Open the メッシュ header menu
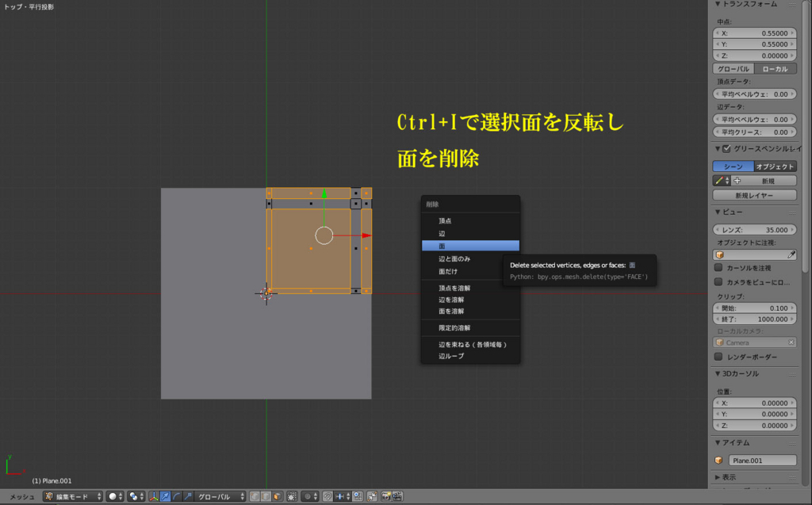 click(x=21, y=497)
